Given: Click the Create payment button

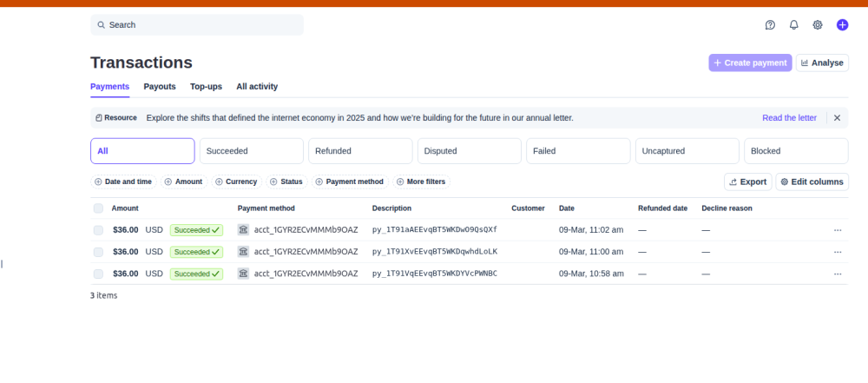Looking at the screenshot, I should (750, 63).
